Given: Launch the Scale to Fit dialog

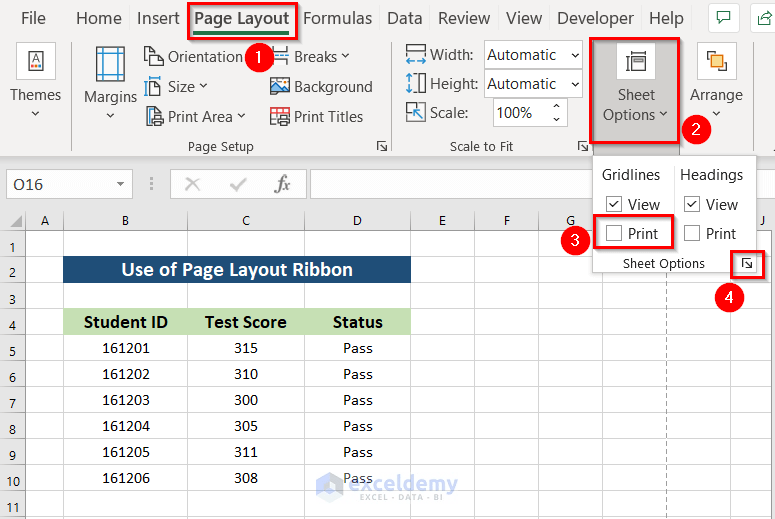Looking at the screenshot, I should [x=583, y=146].
